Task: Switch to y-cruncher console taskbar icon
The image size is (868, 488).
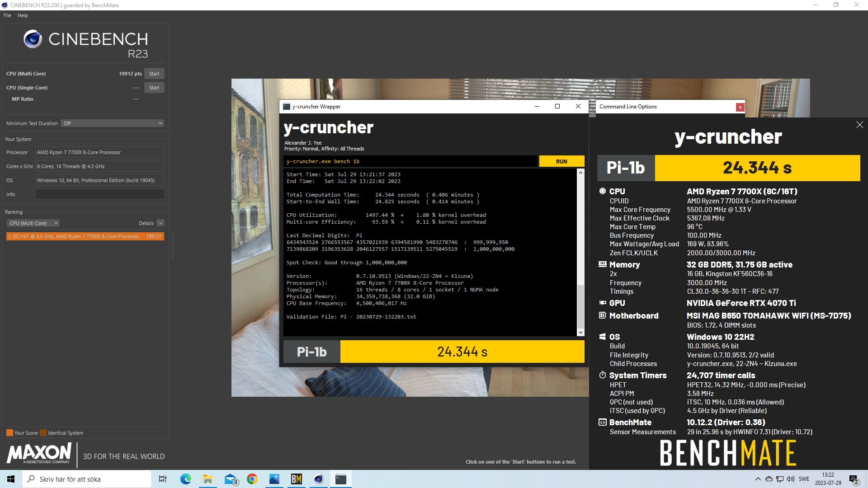Action: point(341,479)
